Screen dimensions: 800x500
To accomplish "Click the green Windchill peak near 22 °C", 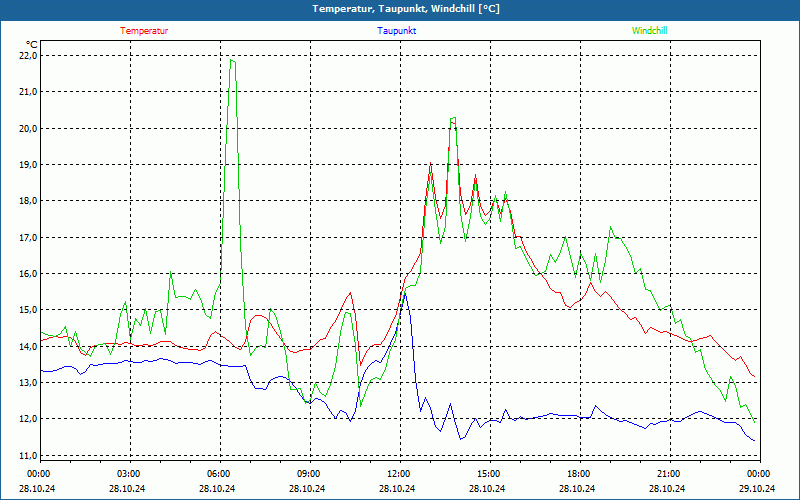I will pos(232,60).
